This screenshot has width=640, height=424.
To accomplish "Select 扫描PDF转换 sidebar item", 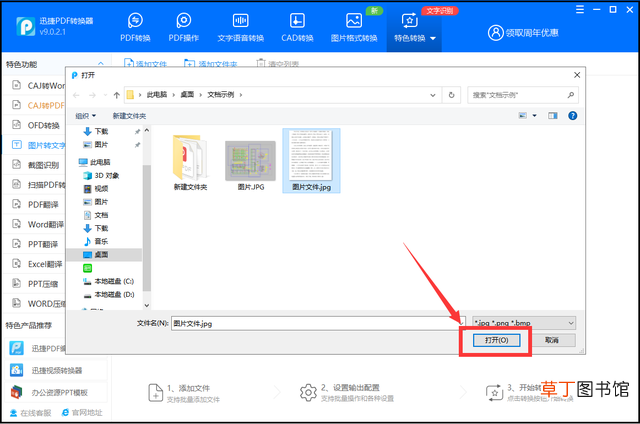I will point(39,184).
